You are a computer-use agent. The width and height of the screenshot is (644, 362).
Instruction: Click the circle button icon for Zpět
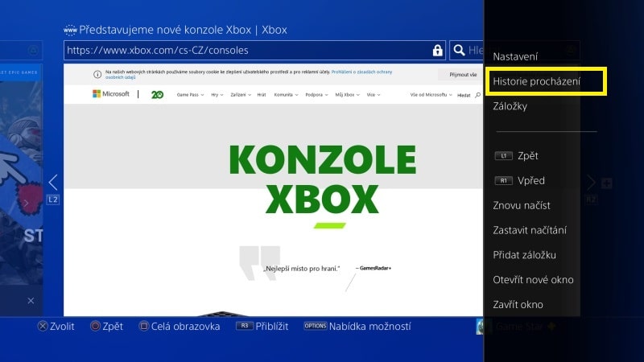[x=95, y=327]
